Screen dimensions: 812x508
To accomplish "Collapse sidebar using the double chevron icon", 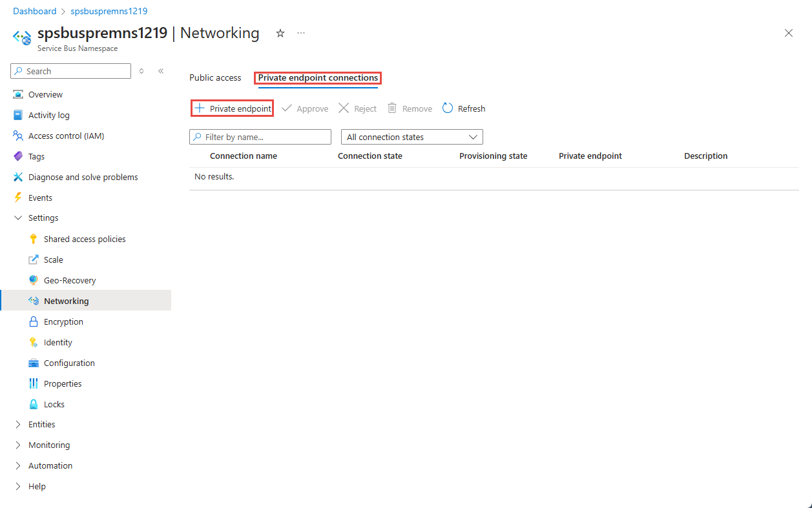I will click(161, 71).
